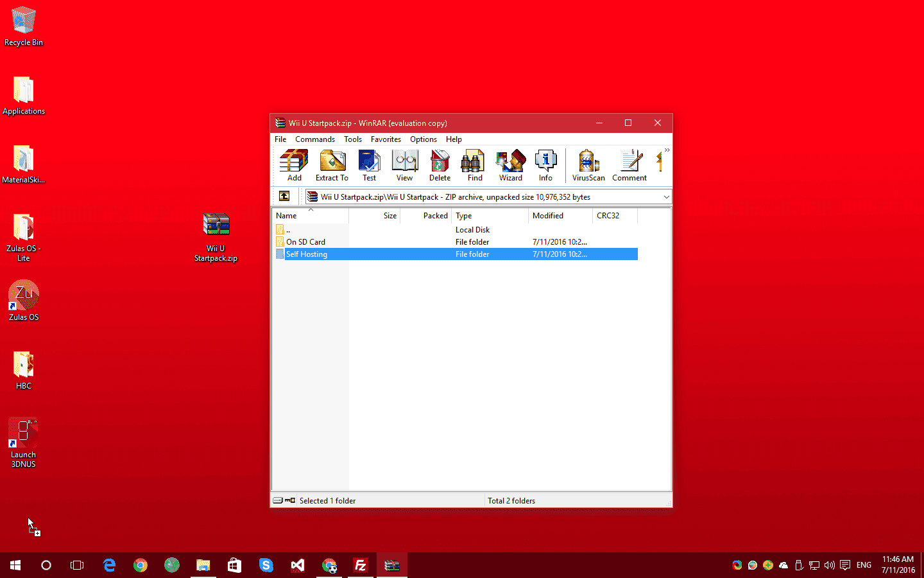The width and height of the screenshot is (924, 578).
Task: Sort the file list by CRC32 column
Action: 615,216
